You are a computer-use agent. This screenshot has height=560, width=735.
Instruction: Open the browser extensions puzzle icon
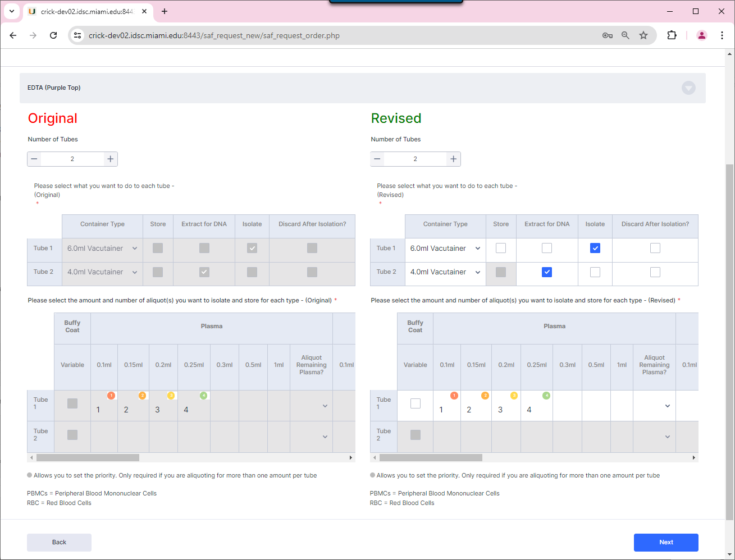coord(672,35)
